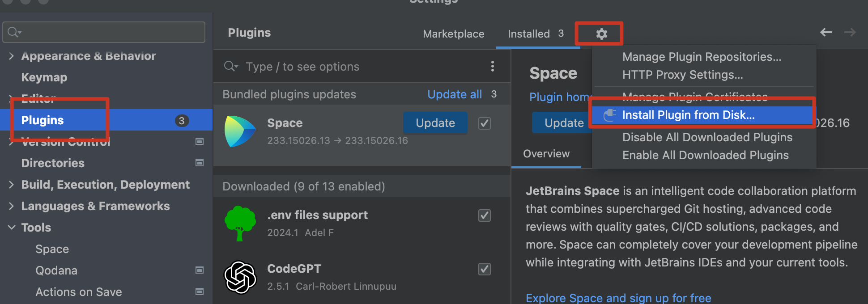Select Qodana under Tools
The image size is (868, 304).
coord(56,270)
